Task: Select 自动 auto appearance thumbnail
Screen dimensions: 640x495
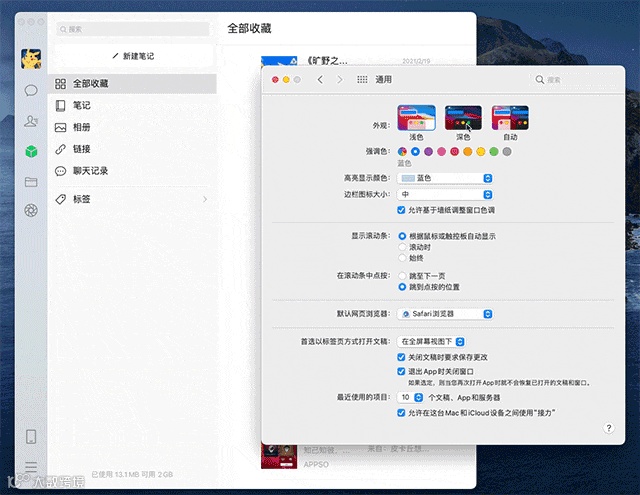Action: (x=510, y=118)
